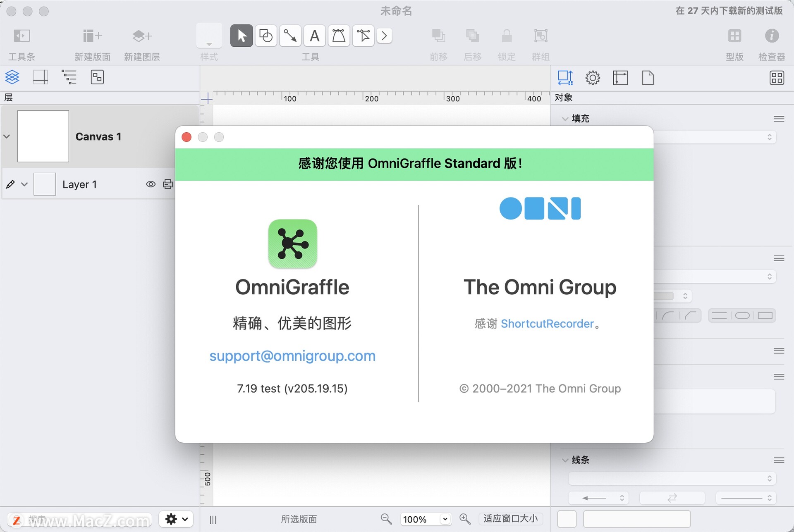Switch to Selection sidebar tab
This screenshot has width=794, height=532.
[x=97, y=77]
